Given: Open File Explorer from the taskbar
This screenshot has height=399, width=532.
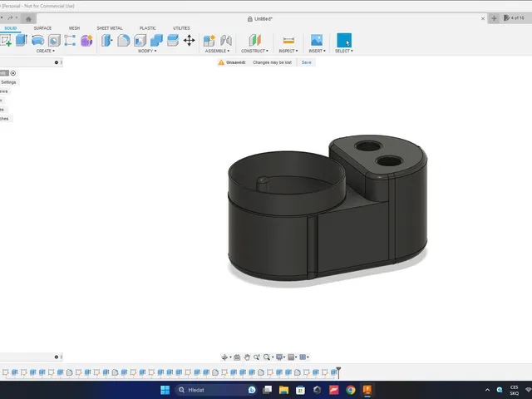Looking at the screenshot, I should 283,390.
